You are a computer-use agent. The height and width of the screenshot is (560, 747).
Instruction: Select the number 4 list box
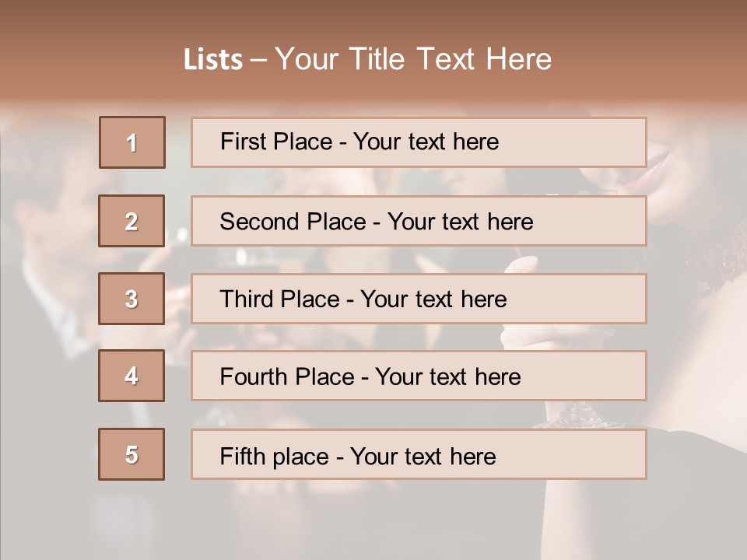[132, 376]
